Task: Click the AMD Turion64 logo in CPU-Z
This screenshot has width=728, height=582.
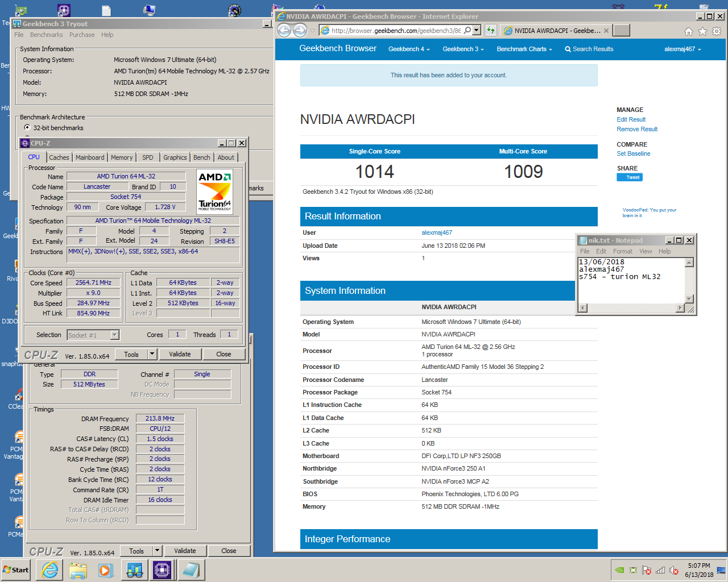Action: [x=214, y=192]
